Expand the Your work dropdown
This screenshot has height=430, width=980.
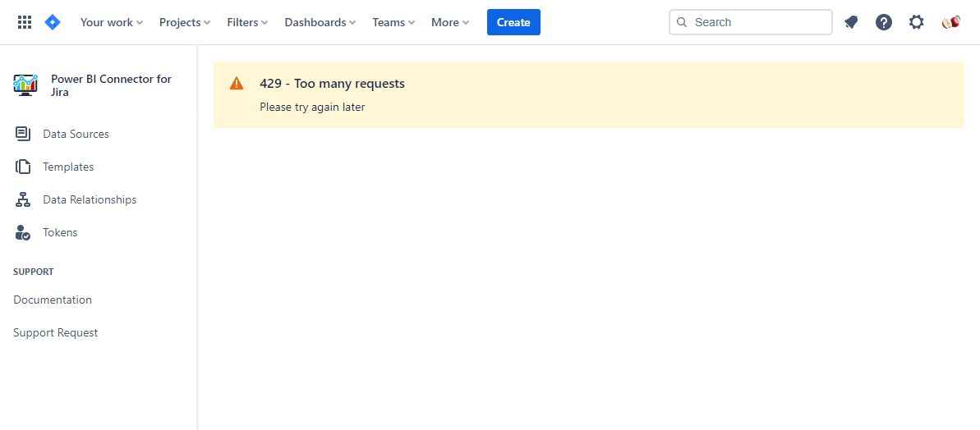pyautogui.click(x=112, y=22)
